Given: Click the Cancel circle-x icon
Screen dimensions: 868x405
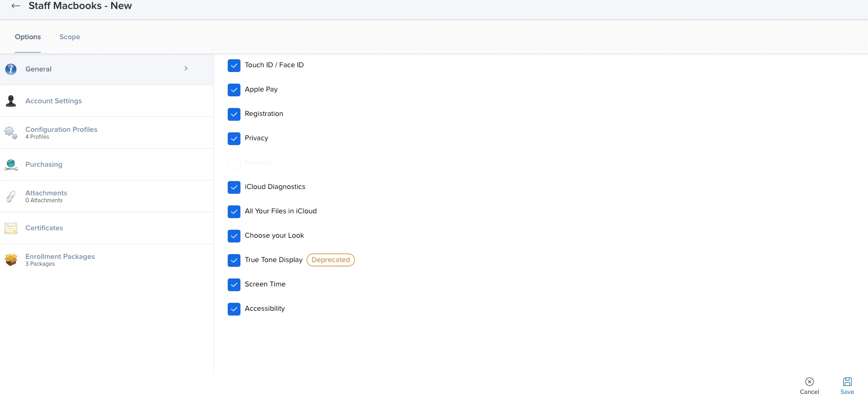Looking at the screenshot, I should (x=809, y=382).
